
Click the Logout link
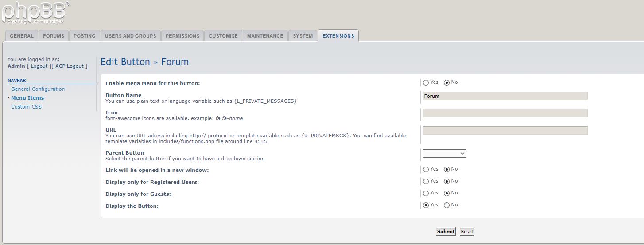[x=39, y=66]
